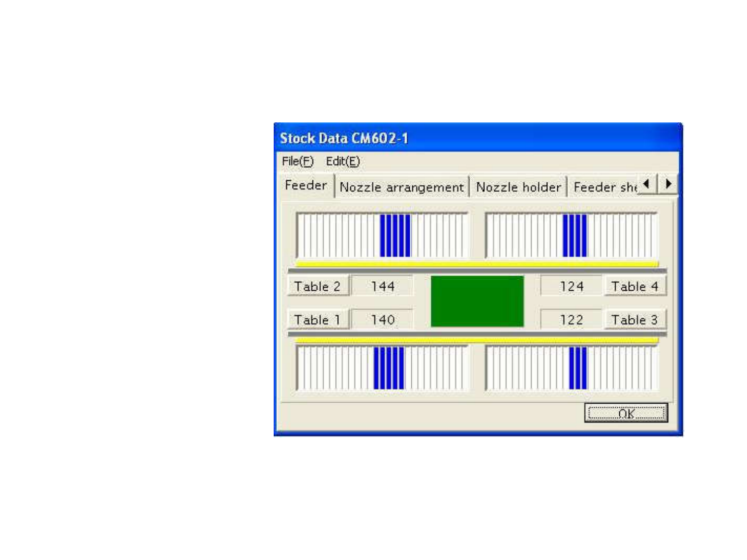The image size is (747, 560).
Task: Click the Stock Data CM602-1 title bar
Action: pos(478,138)
